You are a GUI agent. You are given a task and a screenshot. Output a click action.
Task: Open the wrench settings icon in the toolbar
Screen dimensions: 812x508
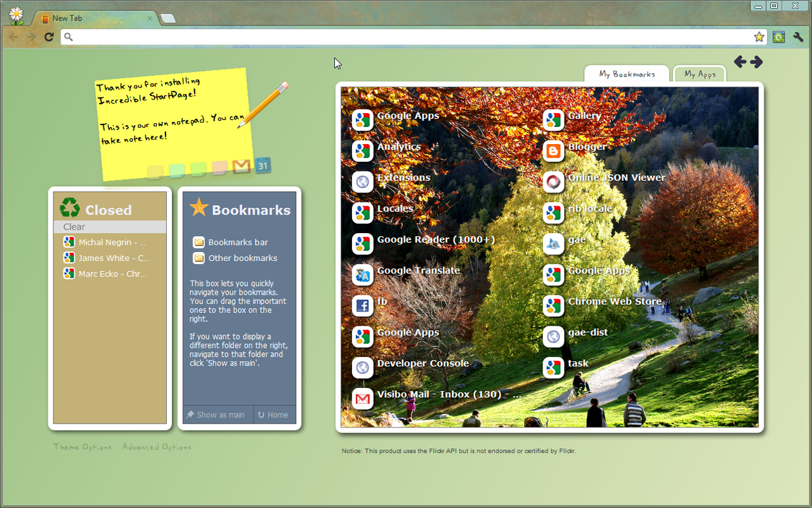(798, 37)
